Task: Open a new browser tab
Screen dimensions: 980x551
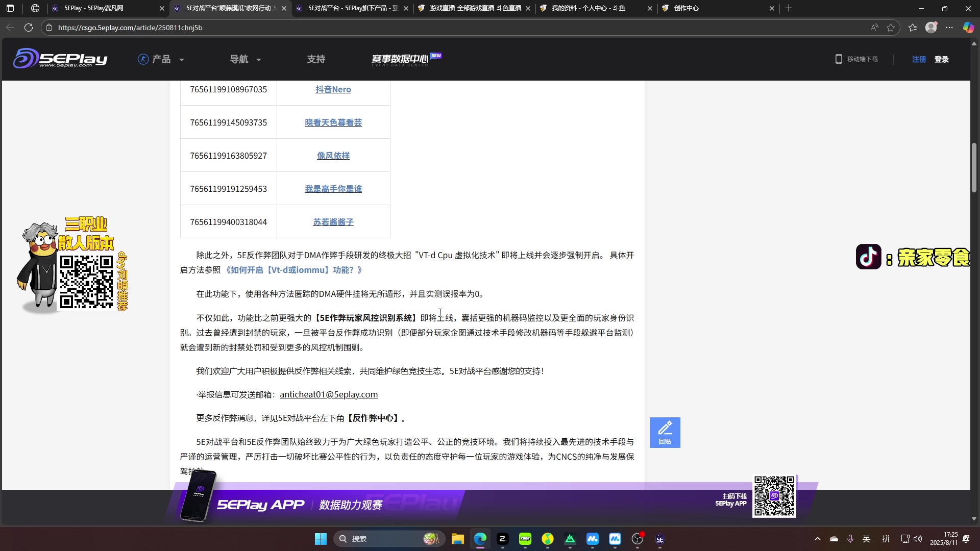Action: 789,8
